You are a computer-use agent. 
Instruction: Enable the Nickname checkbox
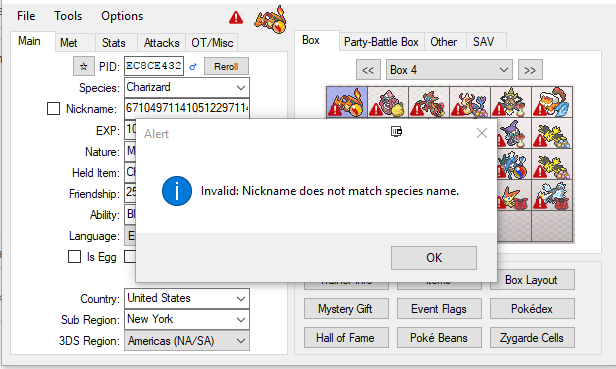click(53, 108)
